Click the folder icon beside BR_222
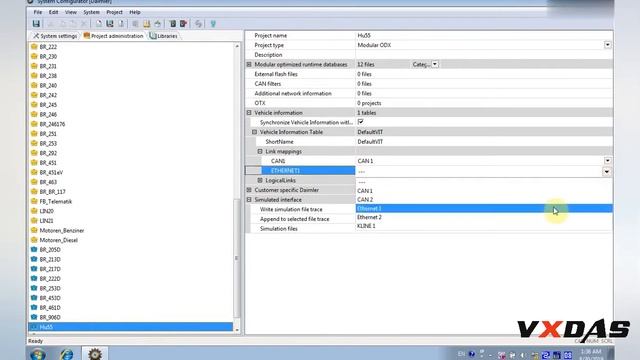This screenshot has width=640, height=360. pyautogui.click(x=34, y=47)
